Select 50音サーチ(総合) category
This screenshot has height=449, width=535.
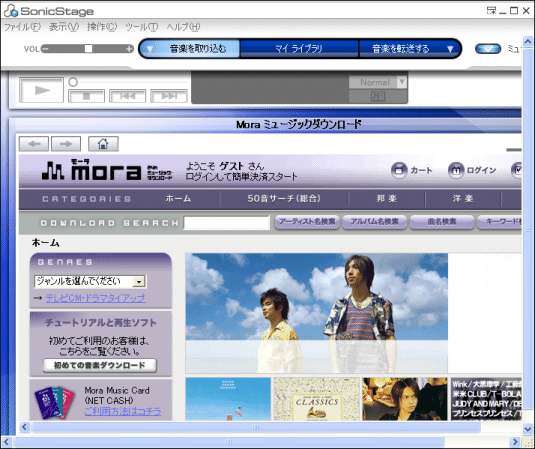[284, 199]
